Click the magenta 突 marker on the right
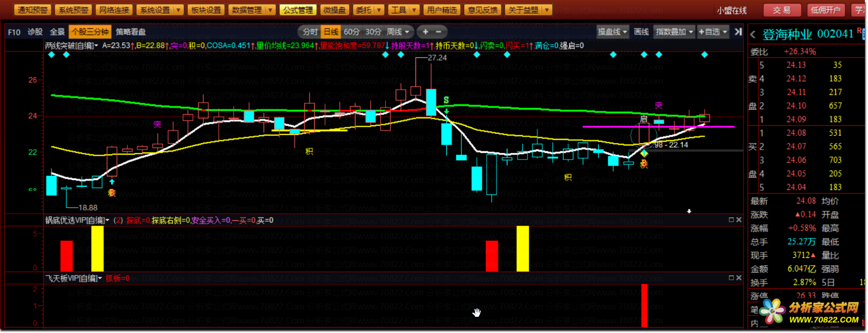 pyautogui.click(x=659, y=105)
